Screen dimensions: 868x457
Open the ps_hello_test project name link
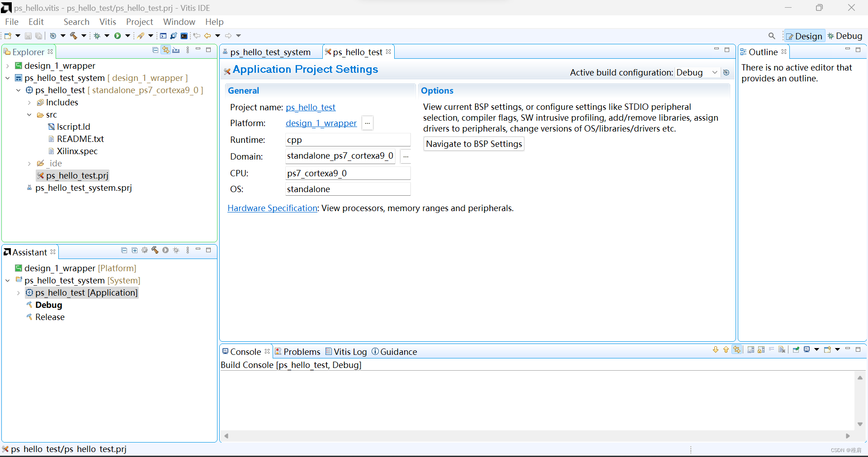tap(311, 108)
